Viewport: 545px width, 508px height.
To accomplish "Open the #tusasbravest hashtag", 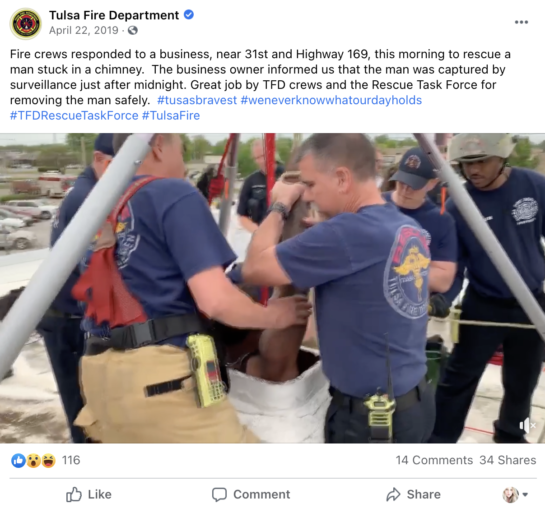I will click(x=197, y=100).
